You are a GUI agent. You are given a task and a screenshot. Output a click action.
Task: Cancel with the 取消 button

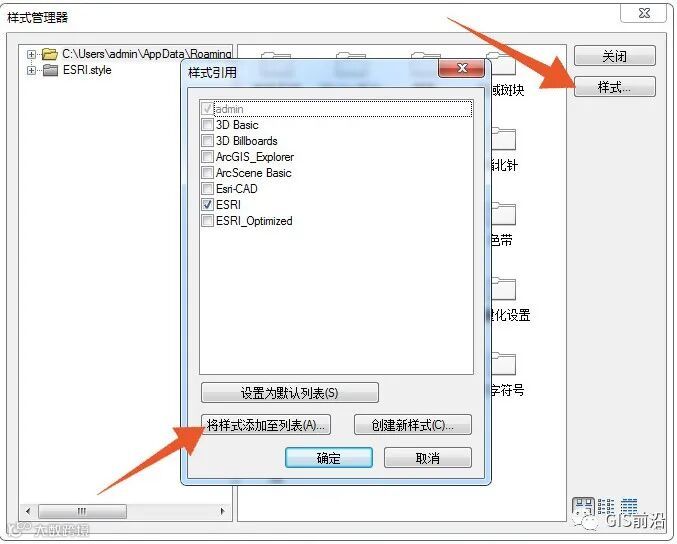(427, 458)
